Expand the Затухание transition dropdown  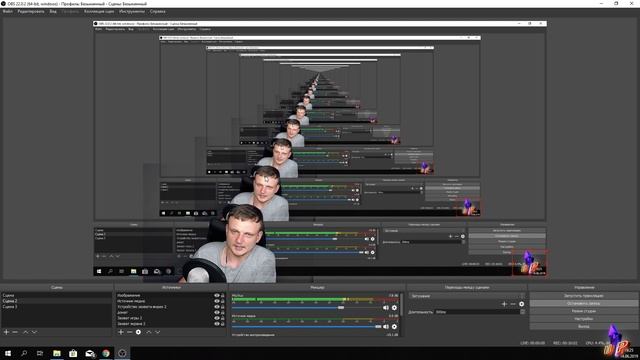coord(467,296)
